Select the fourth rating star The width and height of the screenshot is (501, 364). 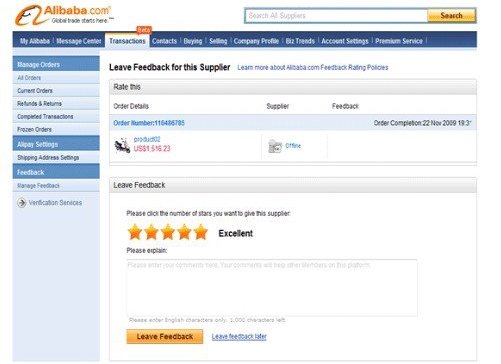click(x=184, y=232)
